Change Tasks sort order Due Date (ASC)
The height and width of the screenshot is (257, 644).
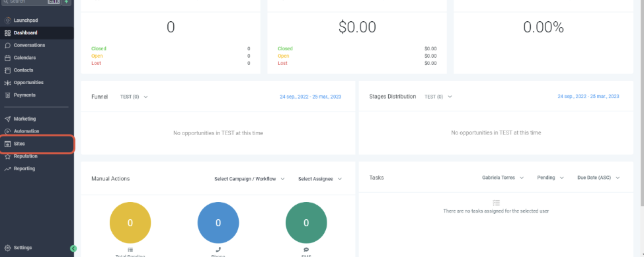point(598,178)
